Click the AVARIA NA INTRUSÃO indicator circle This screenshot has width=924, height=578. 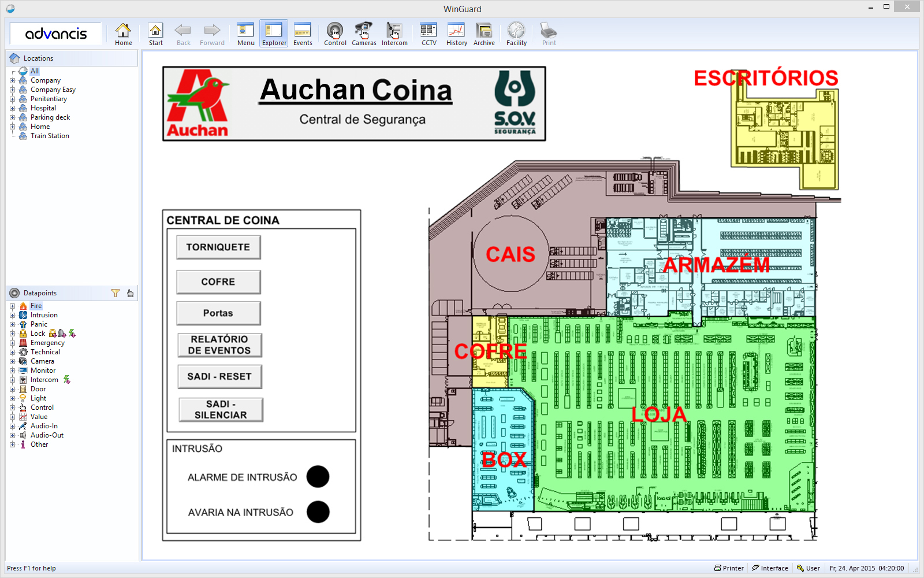pyautogui.click(x=318, y=512)
